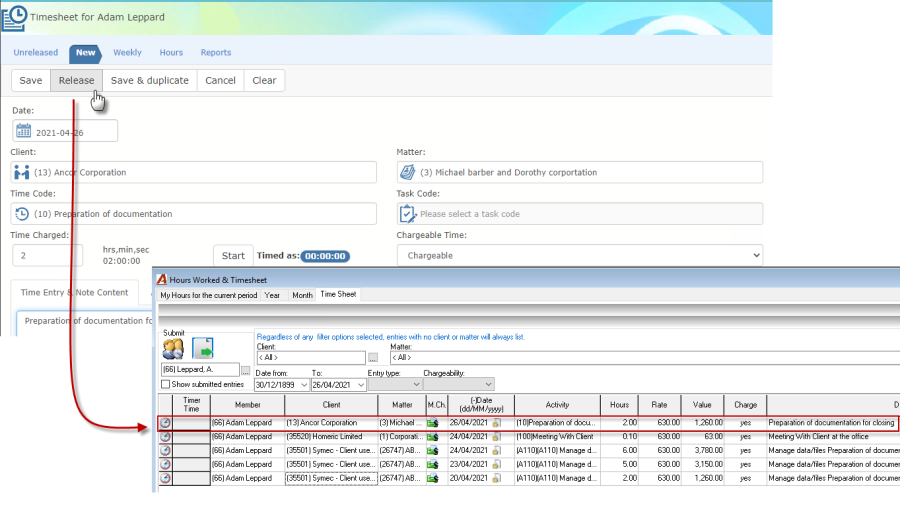Viewport: 900px width, 511px height.
Task: Click the timesheet clock logo icon
Action: click(x=14, y=17)
